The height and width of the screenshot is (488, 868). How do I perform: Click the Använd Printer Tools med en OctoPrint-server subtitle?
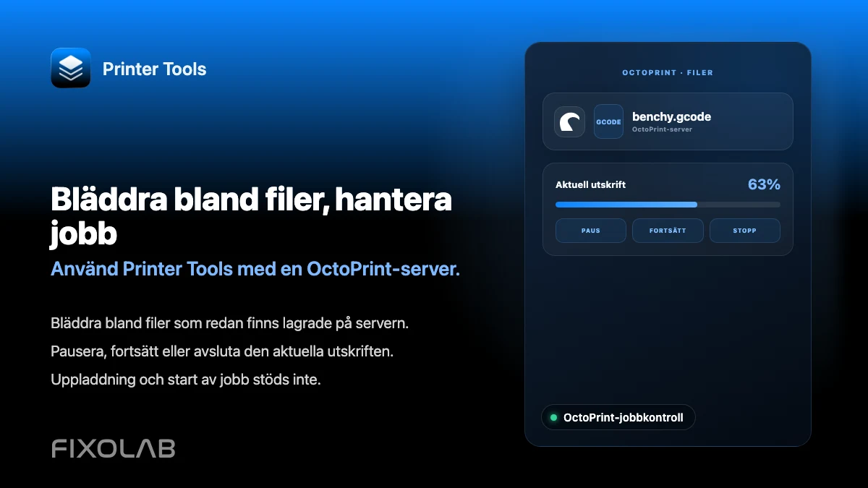pos(255,269)
